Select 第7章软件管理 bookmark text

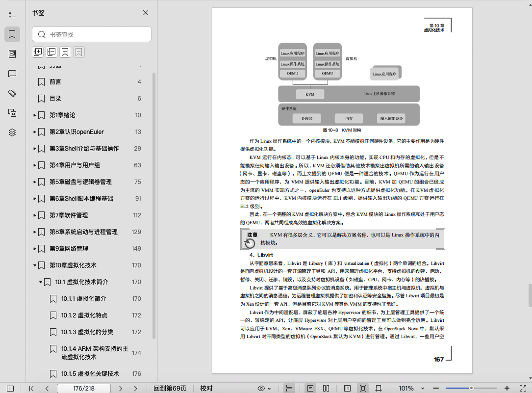click(69, 215)
